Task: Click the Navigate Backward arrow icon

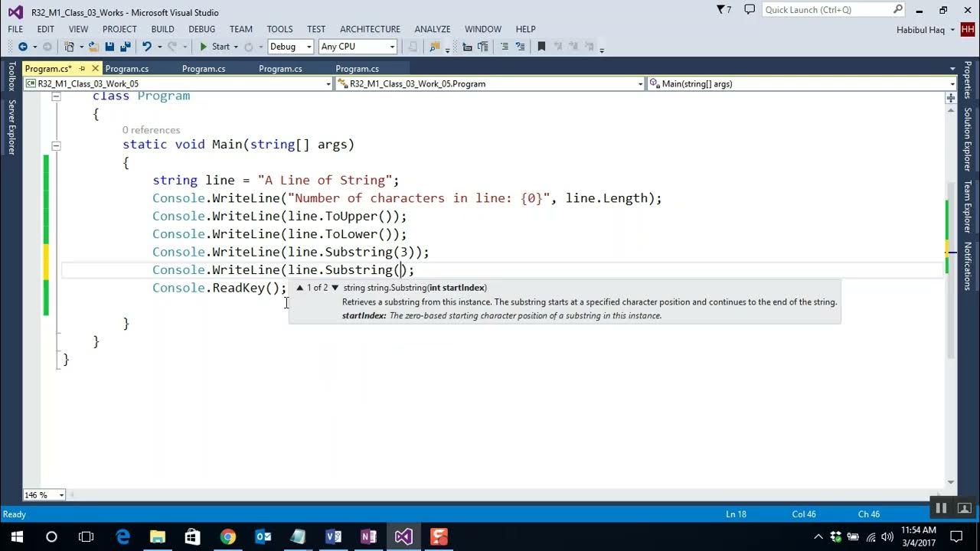Action: pos(22,47)
